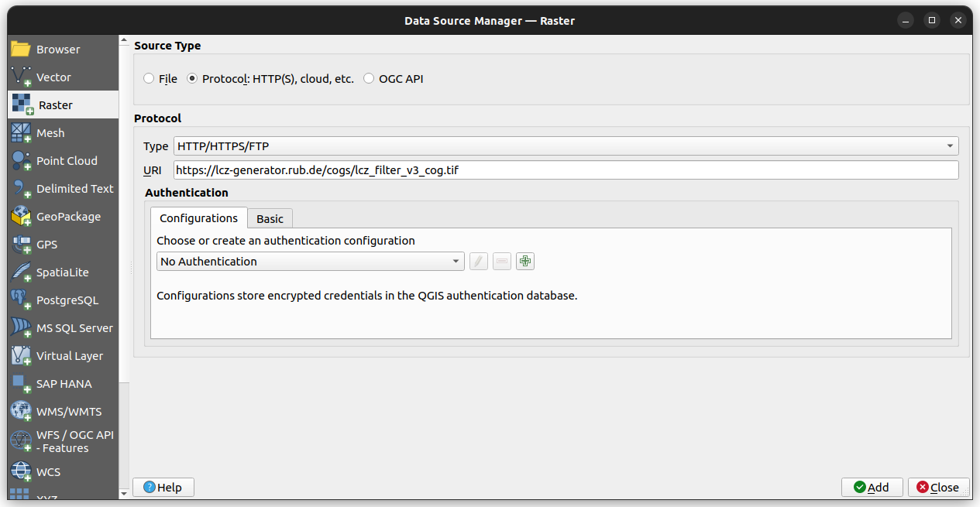The height and width of the screenshot is (507, 980).
Task: Open Help for the dialog
Action: pos(163,487)
